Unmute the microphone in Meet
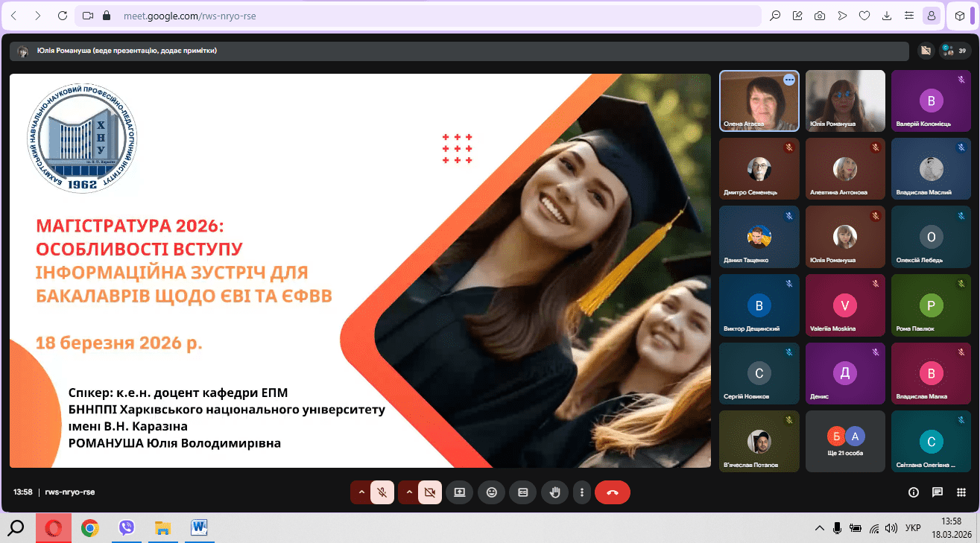The image size is (980, 543). (382, 492)
